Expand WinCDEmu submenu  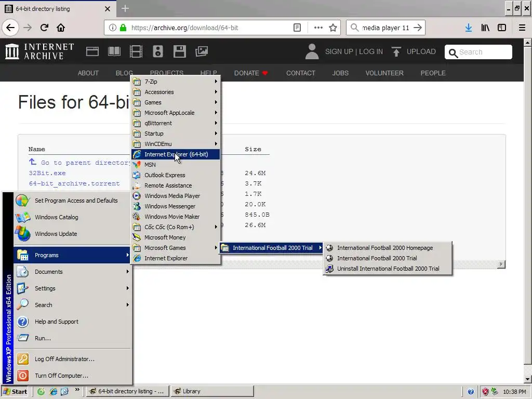(x=176, y=144)
